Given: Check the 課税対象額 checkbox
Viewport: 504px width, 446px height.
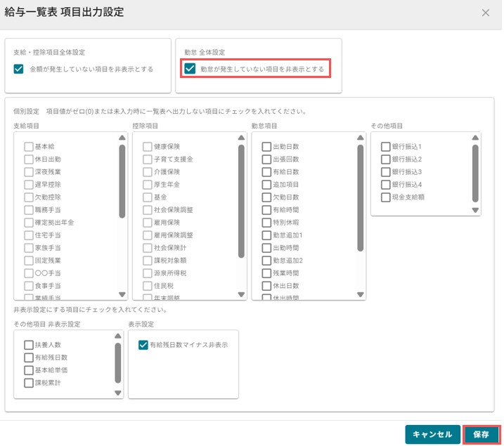Looking at the screenshot, I should coord(148,261).
